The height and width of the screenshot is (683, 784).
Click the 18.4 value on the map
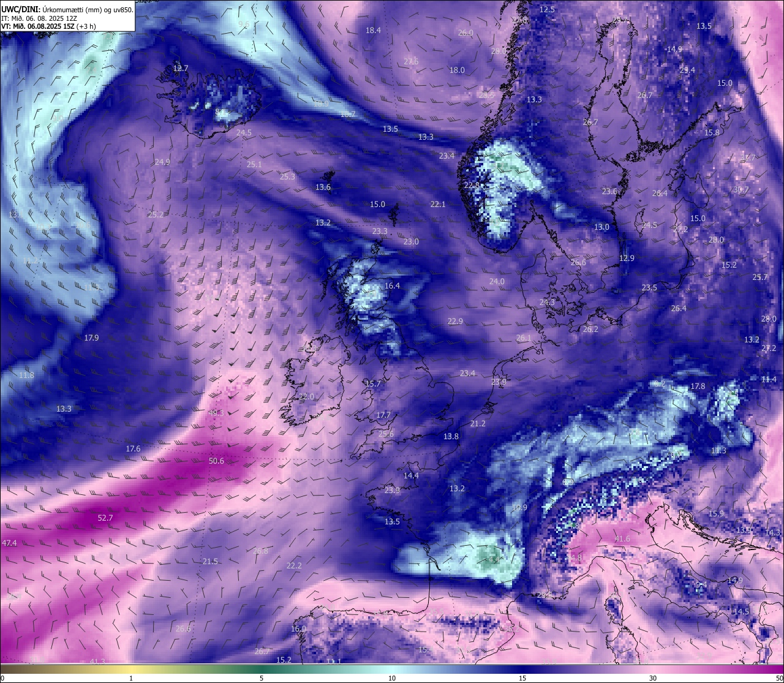373,31
